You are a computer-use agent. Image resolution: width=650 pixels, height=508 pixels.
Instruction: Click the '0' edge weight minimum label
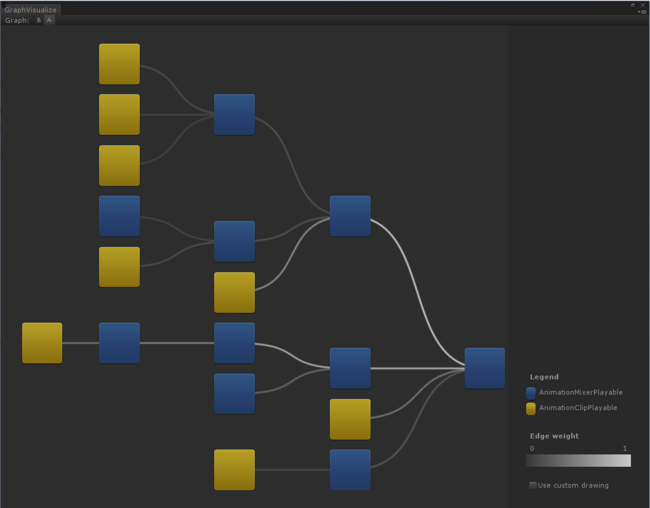(532, 448)
